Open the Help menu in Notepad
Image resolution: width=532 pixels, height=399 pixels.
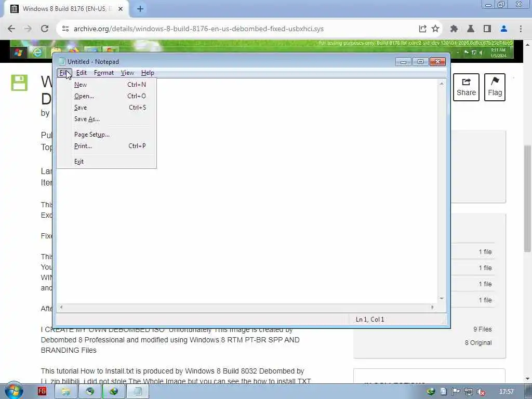coord(148,73)
